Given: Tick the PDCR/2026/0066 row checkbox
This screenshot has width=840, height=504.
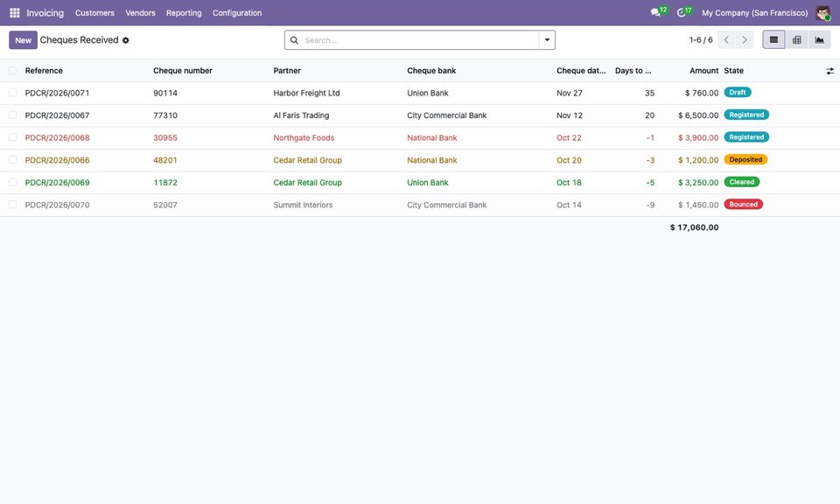Looking at the screenshot, I should click(13, 160).
